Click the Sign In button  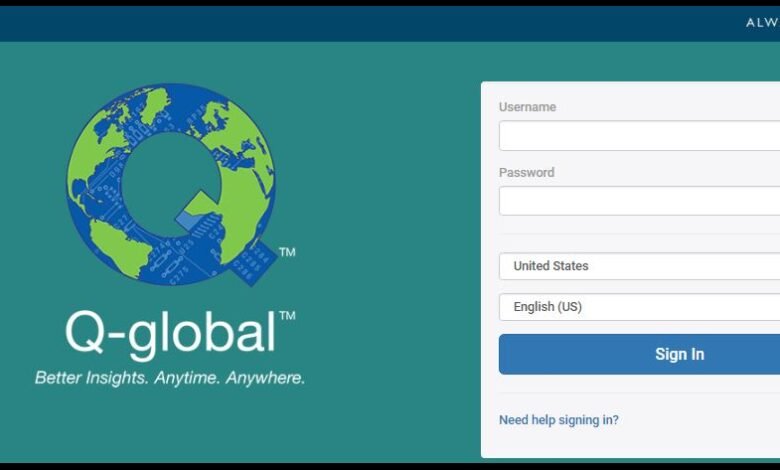pyautogui.click(x=640, y=354)
